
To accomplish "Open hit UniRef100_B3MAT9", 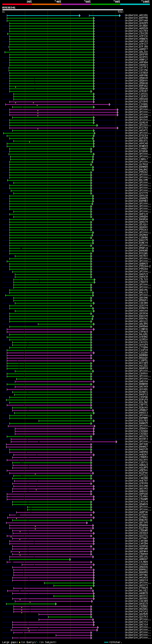I will (136, 308).
